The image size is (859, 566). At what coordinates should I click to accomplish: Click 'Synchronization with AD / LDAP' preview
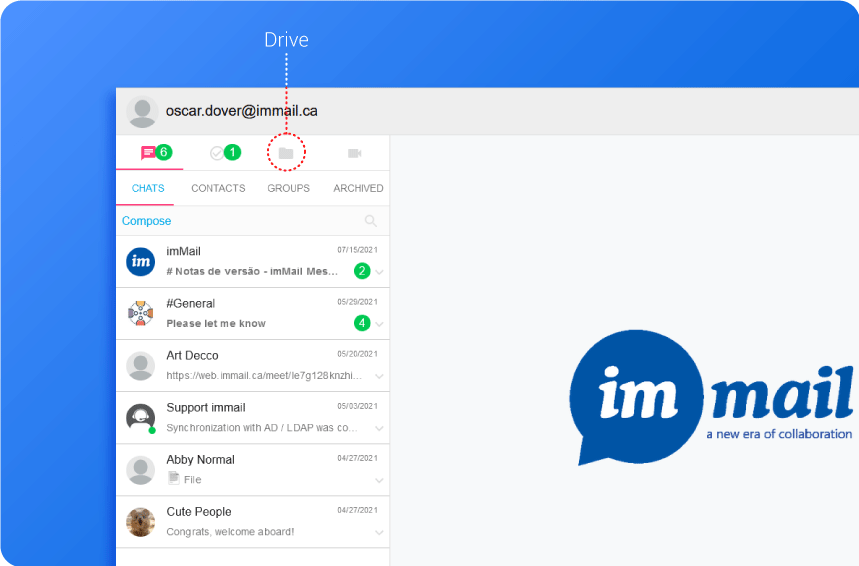tap(262, 427)
